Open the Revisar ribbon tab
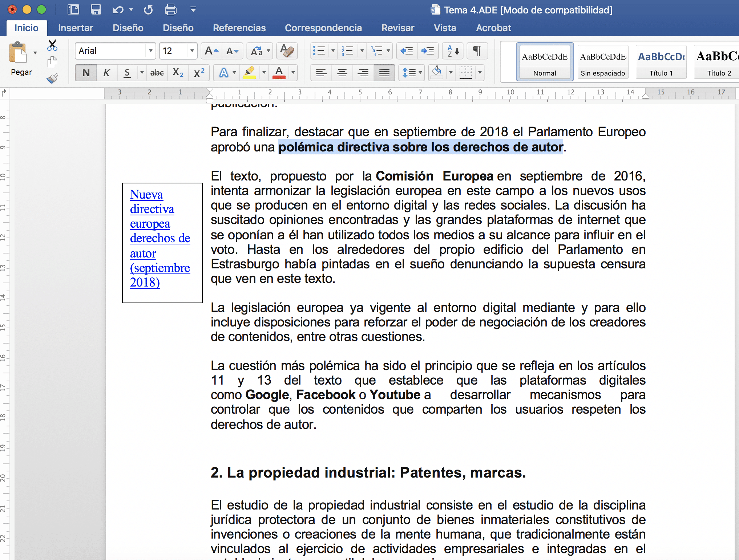Viewport: 739px width, 560px height. 398,28
